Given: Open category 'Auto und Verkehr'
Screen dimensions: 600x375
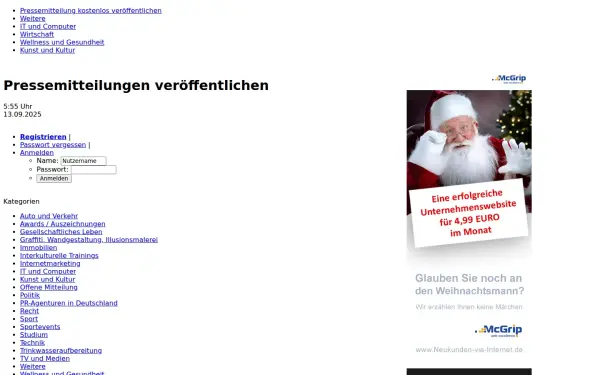Looking at the screenshot, I should [x=49, y=216].
